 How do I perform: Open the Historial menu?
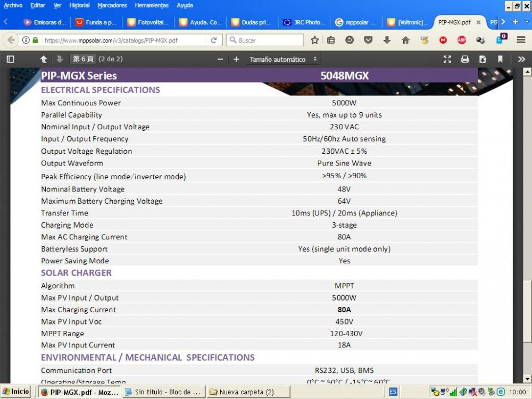click(79, 5)
